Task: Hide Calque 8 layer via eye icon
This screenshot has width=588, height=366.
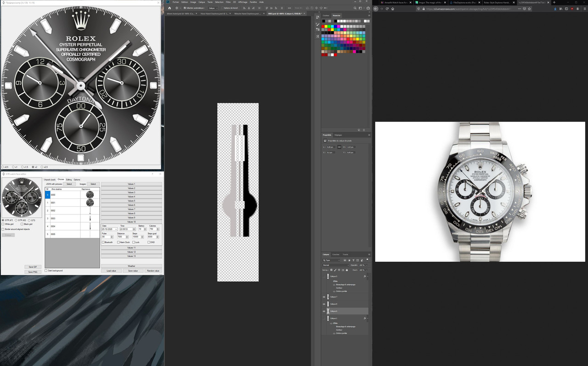Action: tap(324, 304)
